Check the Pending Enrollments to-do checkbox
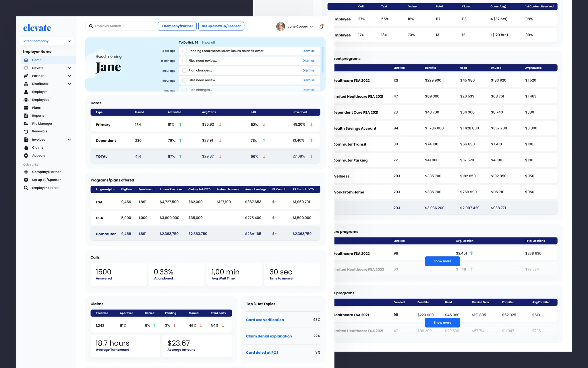Viewport: 588px width, 368px height. click(185, 51)
